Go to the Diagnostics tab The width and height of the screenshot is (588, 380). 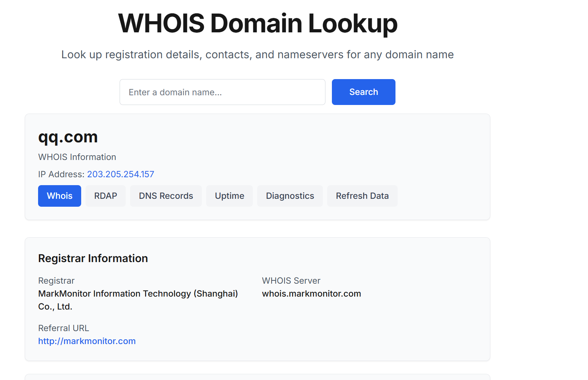tap(290, 196)
